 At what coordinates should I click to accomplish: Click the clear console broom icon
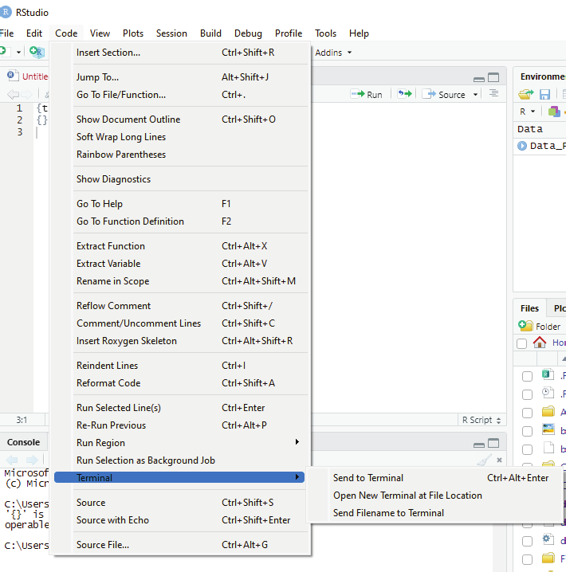point(484,460)
